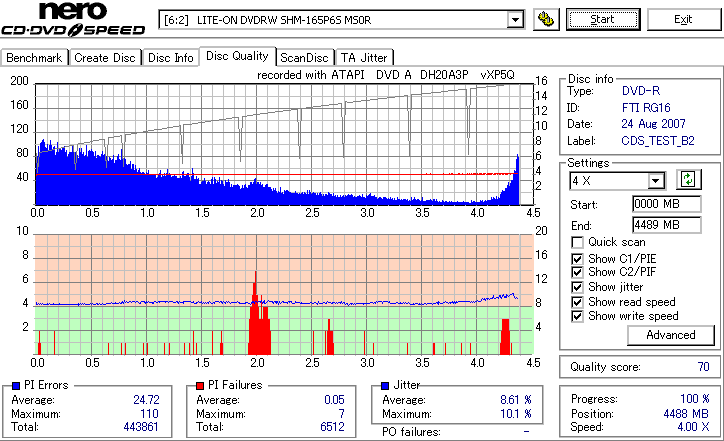Open Advanced settings
The width and height of the screenshot is (724, 441).
670,335
